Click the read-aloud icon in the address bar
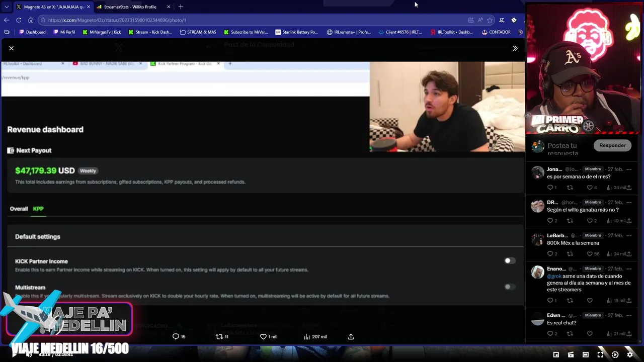Screen dimensions: 644x362 (x=480, y=20)
